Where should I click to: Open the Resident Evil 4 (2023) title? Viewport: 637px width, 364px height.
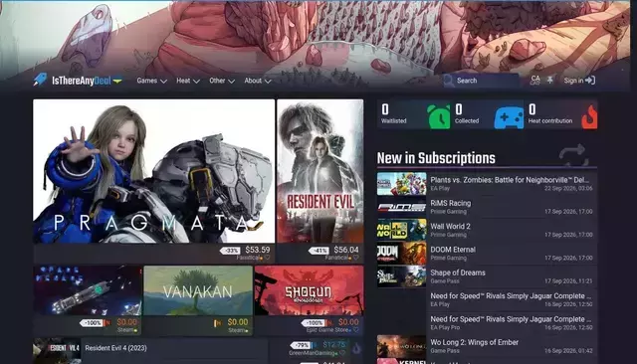(x=115, y=348)
